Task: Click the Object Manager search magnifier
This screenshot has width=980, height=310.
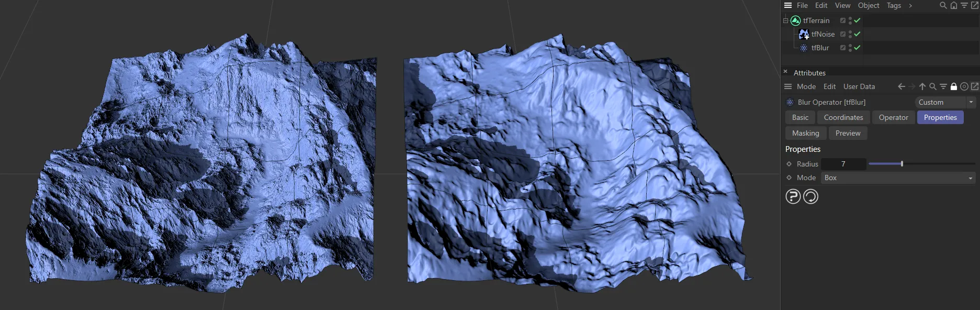Action: (943, 5)
